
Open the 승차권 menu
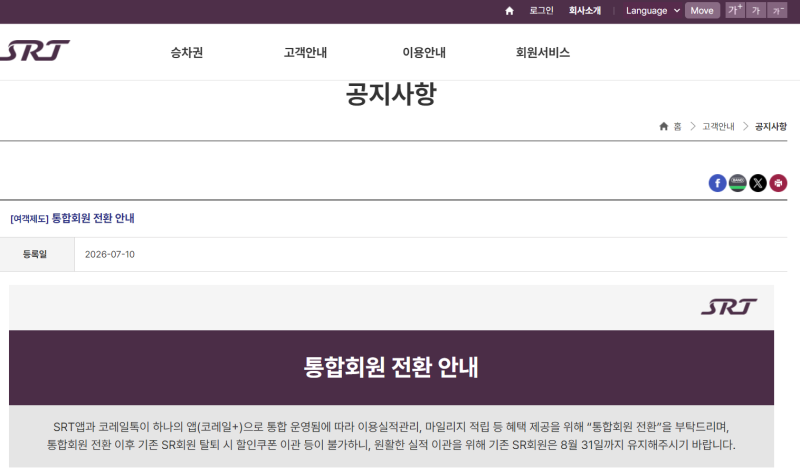point(187,53)
